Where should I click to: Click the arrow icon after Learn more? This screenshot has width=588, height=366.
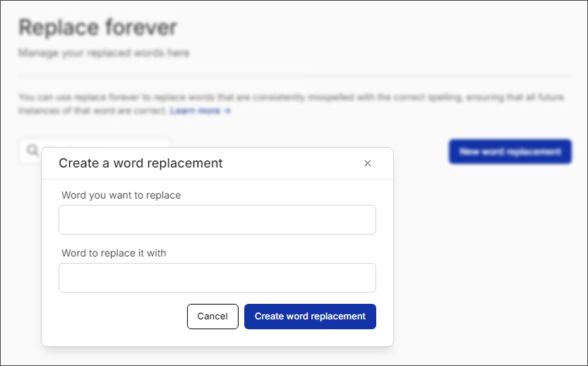(x=227, y=111)
